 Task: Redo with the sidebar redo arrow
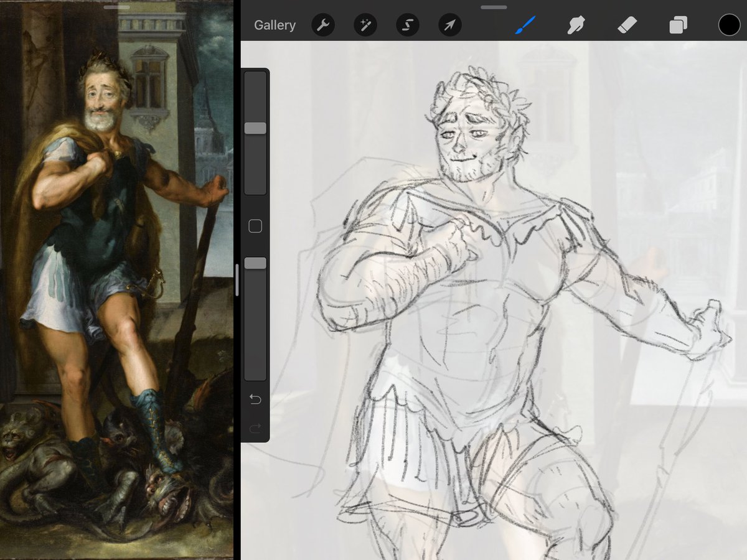[x=255, y=428]
